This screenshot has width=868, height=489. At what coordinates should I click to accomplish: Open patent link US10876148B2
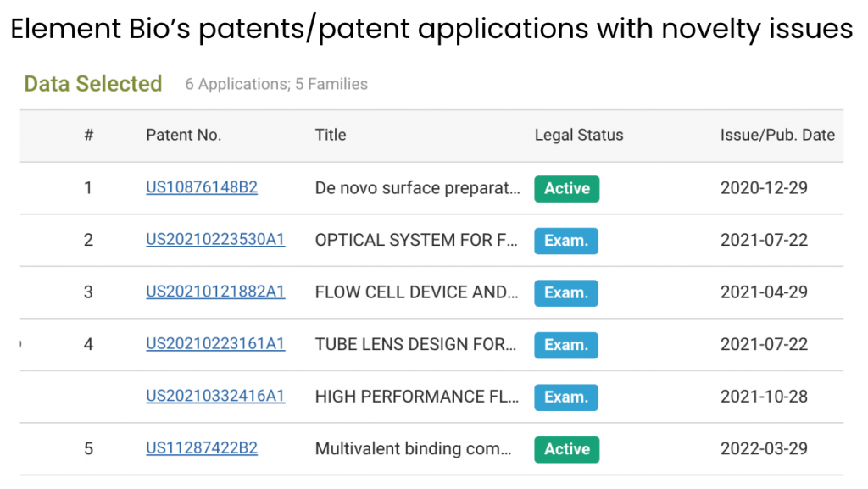click(x=202, y=187)
